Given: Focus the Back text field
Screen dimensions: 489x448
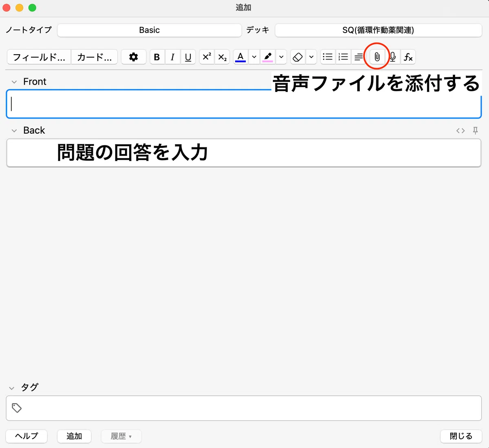Looking at the screenshot, I should point(244,153).
